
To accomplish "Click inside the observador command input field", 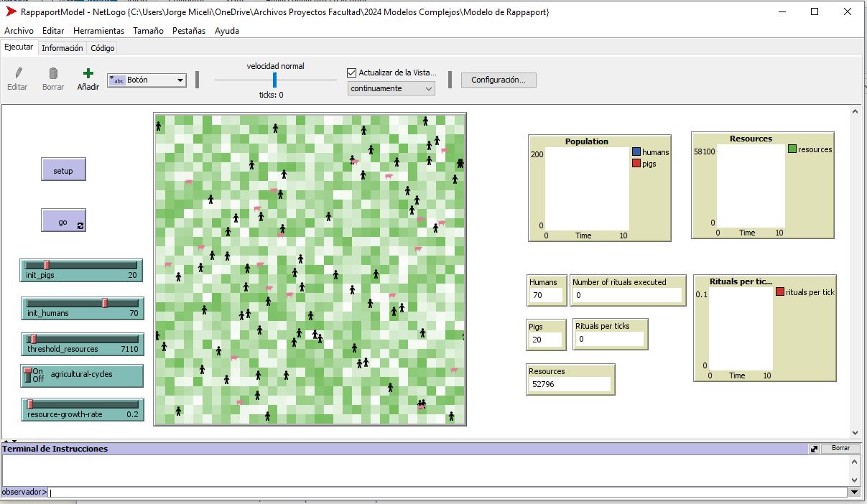I will pyautogui.click(x=215, y=492).
